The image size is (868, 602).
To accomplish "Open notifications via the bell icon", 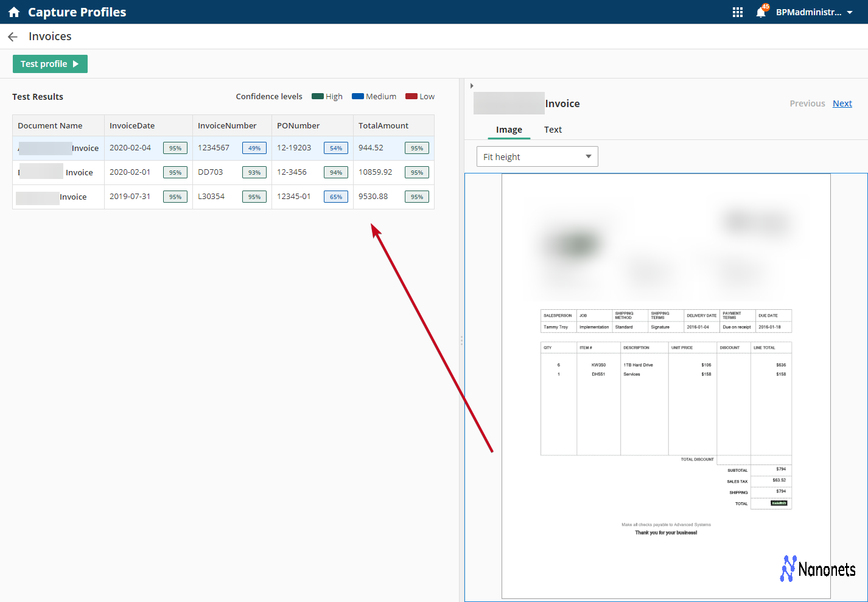I will coord(760,12).
